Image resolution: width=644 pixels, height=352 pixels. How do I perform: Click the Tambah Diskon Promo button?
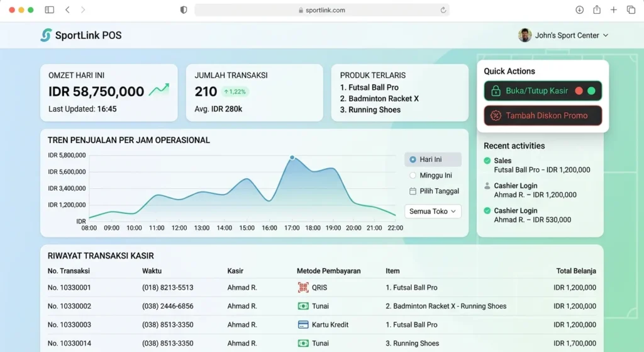543,116
